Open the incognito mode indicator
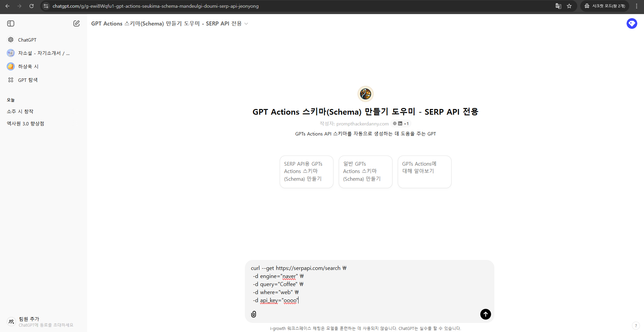The image size is (644, 332). pyautogui.click(x=605, y=6)
